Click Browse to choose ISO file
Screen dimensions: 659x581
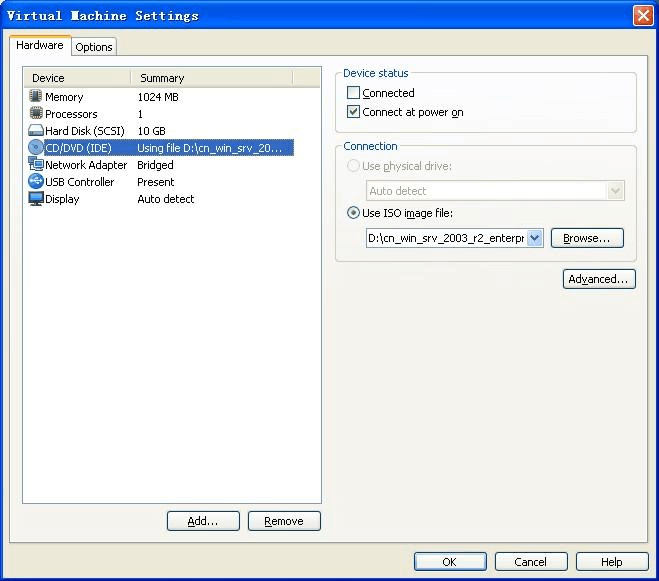pyautogui.click(x=587, y=238)
